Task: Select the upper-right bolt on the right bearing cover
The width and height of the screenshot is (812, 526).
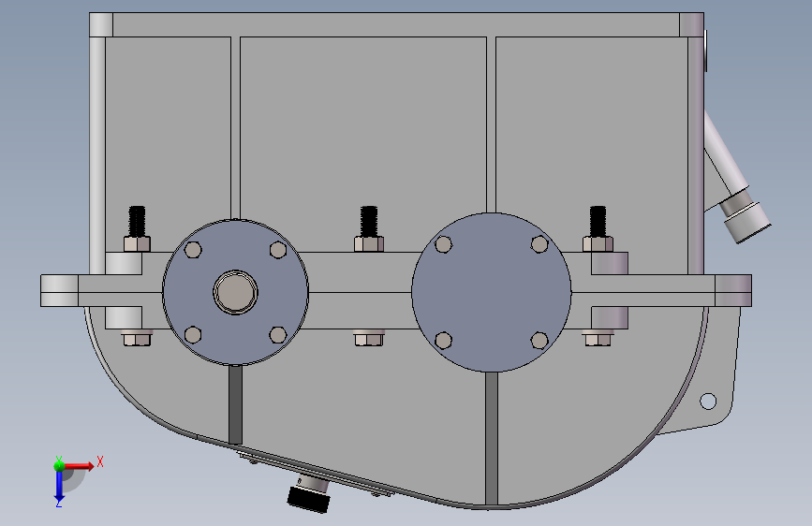Action: tap(539, 244)
